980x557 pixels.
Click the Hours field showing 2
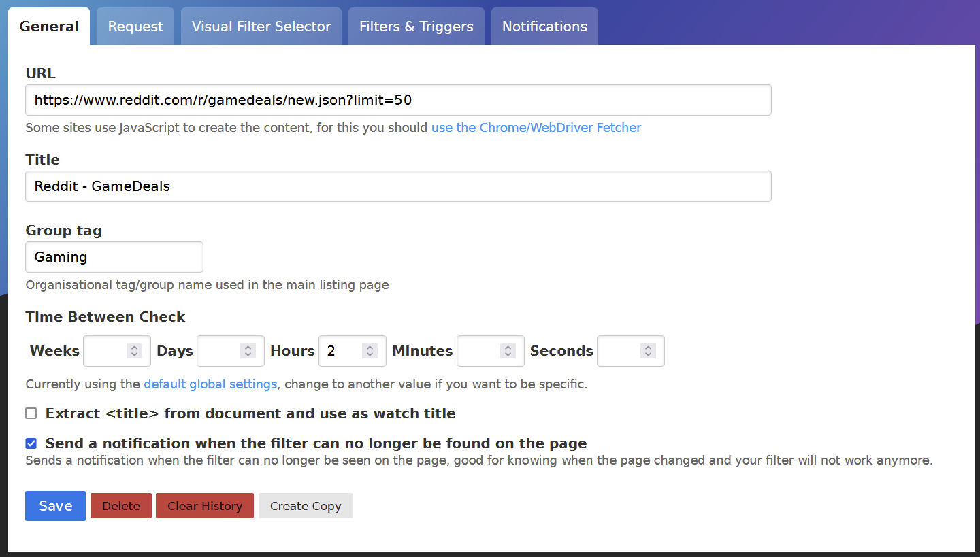(352, 351)
